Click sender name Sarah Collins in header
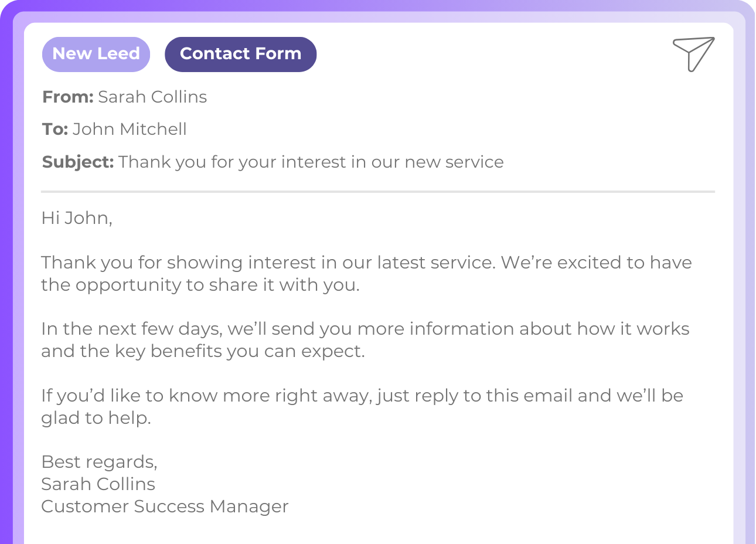Viewport: 756px width, 544px height. pyautogui.click(x=152, y=97)
